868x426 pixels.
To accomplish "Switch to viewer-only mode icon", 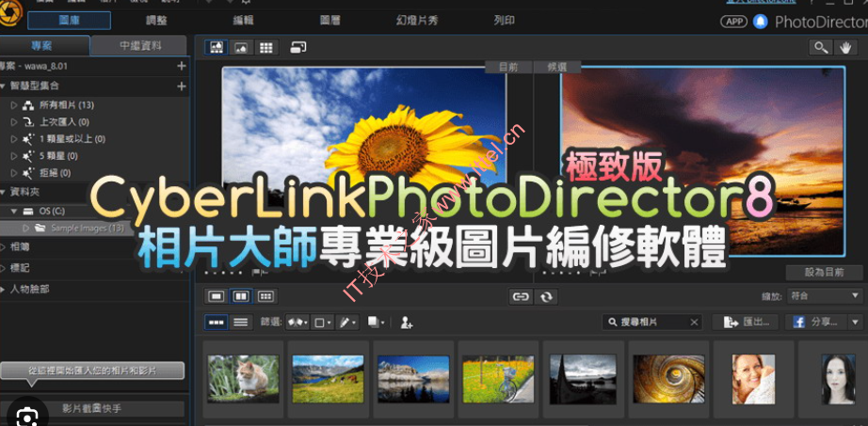I will pos(241,48).
